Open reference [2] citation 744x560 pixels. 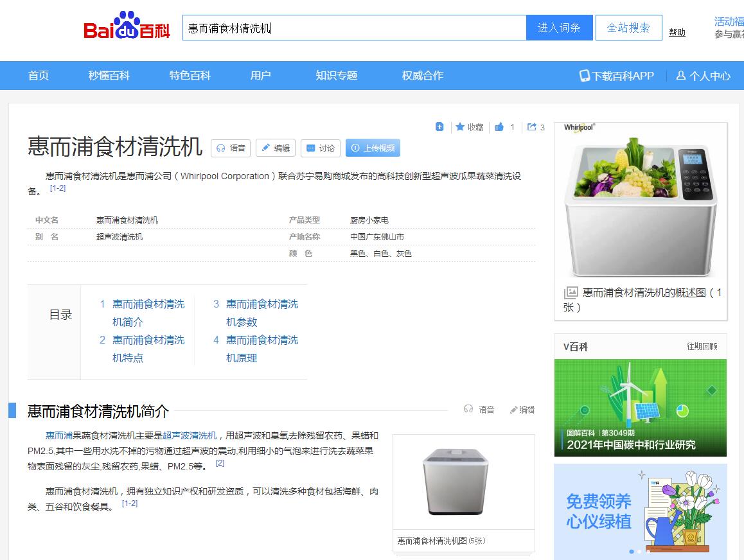(x=220, y=463)
